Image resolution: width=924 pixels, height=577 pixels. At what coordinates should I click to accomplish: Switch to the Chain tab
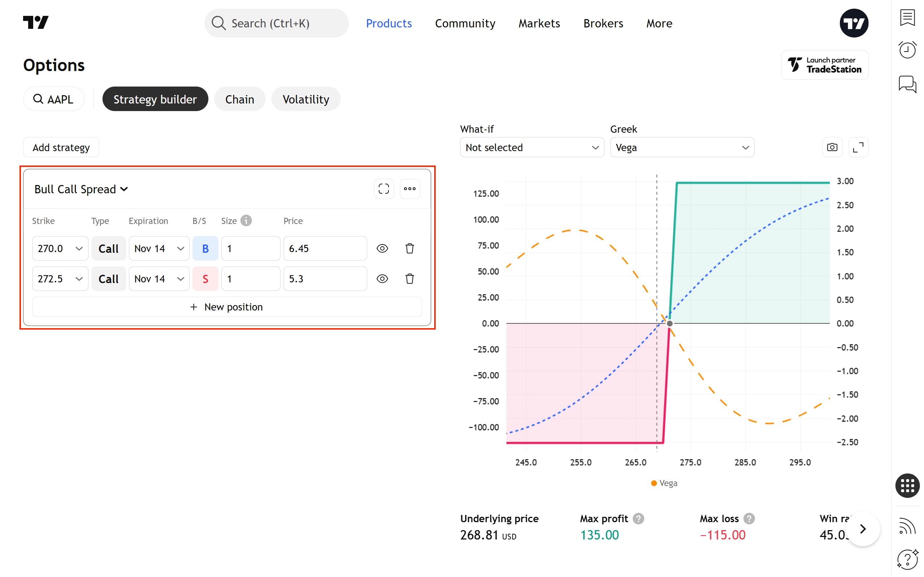239,99
